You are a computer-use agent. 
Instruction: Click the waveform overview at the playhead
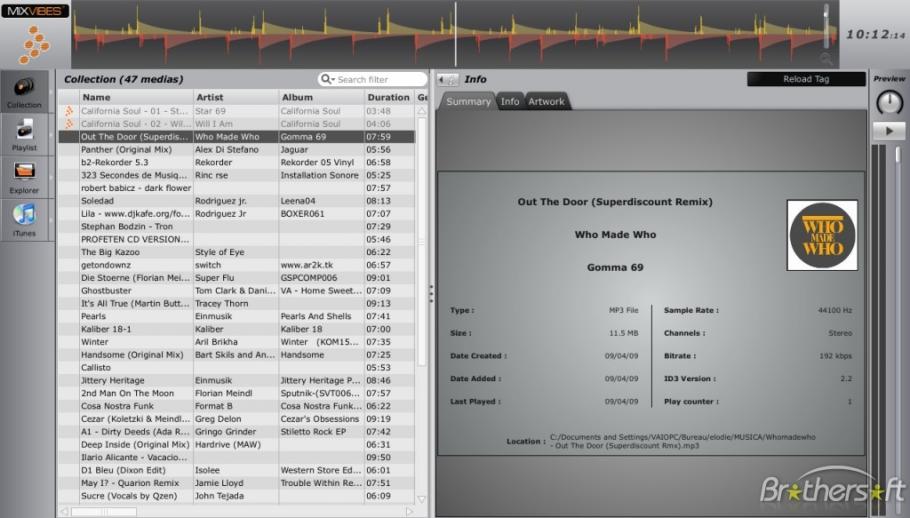(456, 34)
